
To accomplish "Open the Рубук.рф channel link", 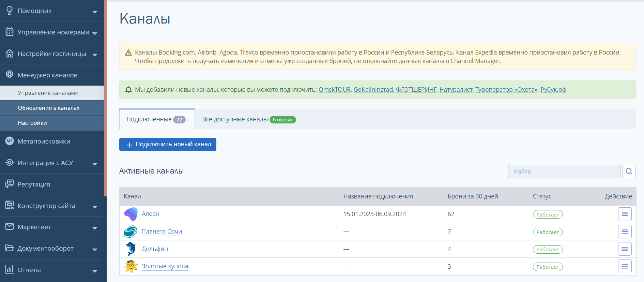I will [553, 90].
